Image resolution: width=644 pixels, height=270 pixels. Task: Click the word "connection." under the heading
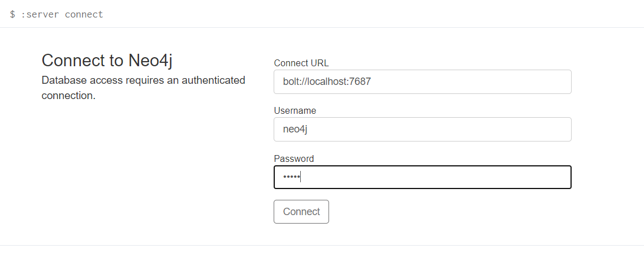coord(68,96)
